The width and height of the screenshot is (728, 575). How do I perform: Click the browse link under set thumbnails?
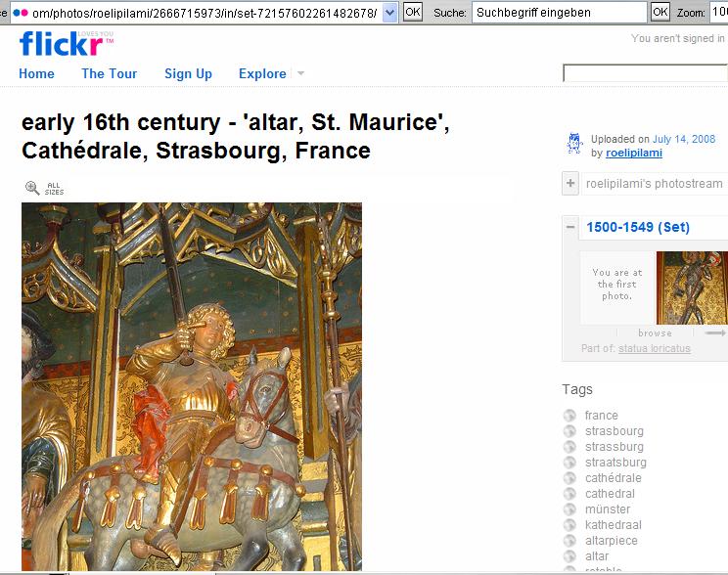[x=655, y=333]
